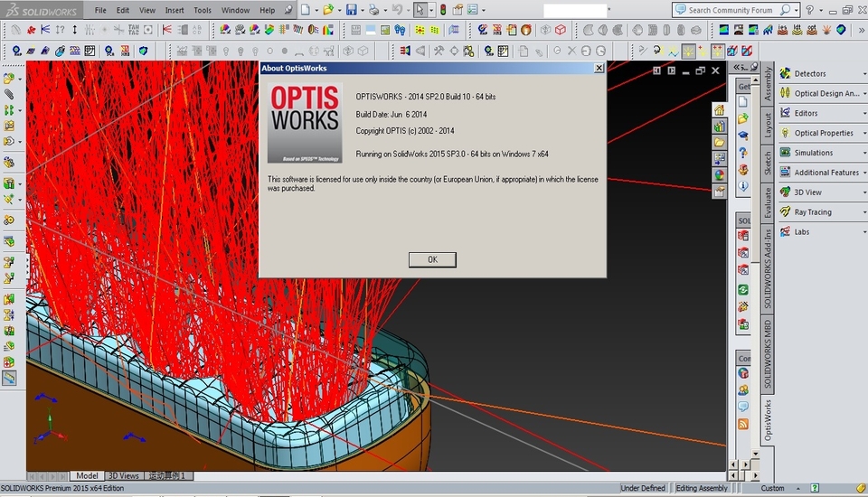Viewport: 868px width, 497px height.
Task: Expand the Labs menu
Action: tap(823, 232)
